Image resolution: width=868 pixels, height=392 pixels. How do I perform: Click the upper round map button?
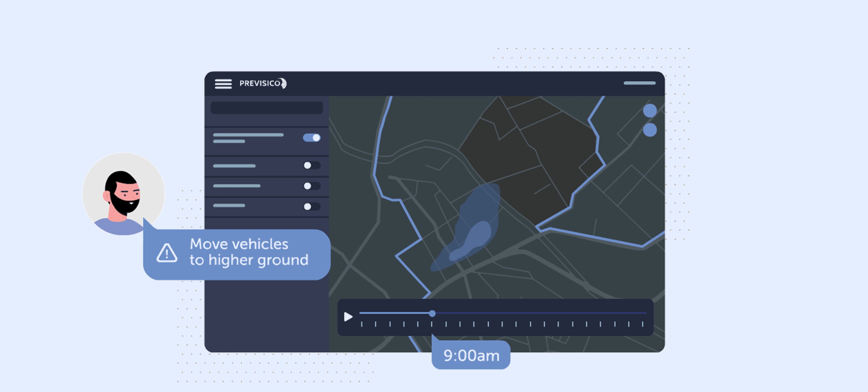(650, 111)
